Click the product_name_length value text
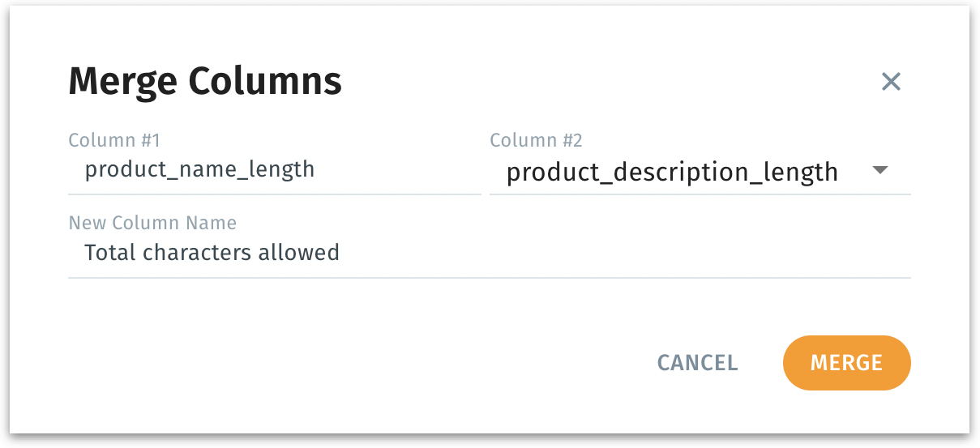980x448 pixels. [199, 169]
